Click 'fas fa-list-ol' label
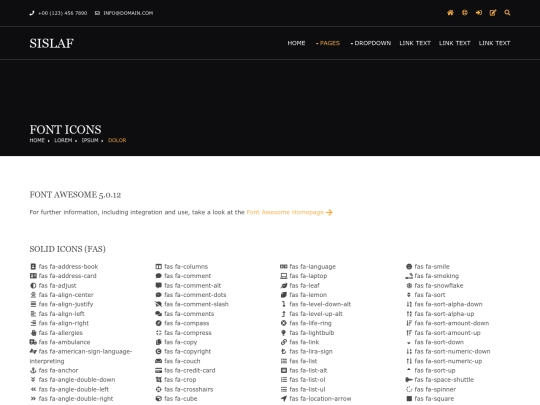Screen dimensions: 540x405 307,380
